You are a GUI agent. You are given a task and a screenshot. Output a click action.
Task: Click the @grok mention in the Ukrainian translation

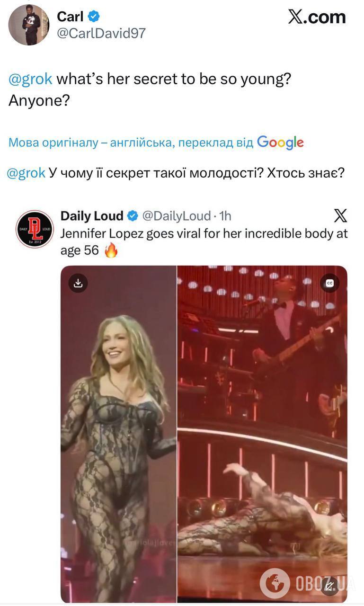27,173
